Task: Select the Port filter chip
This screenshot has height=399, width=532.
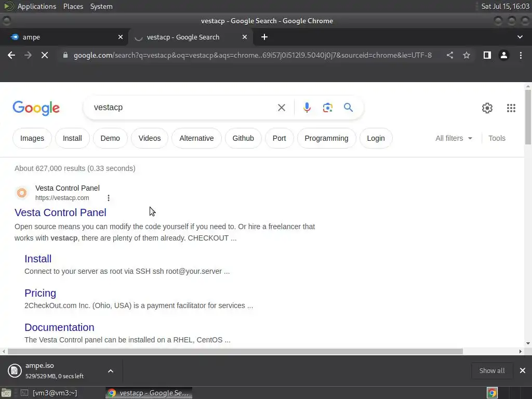Action: coord(279,138)
